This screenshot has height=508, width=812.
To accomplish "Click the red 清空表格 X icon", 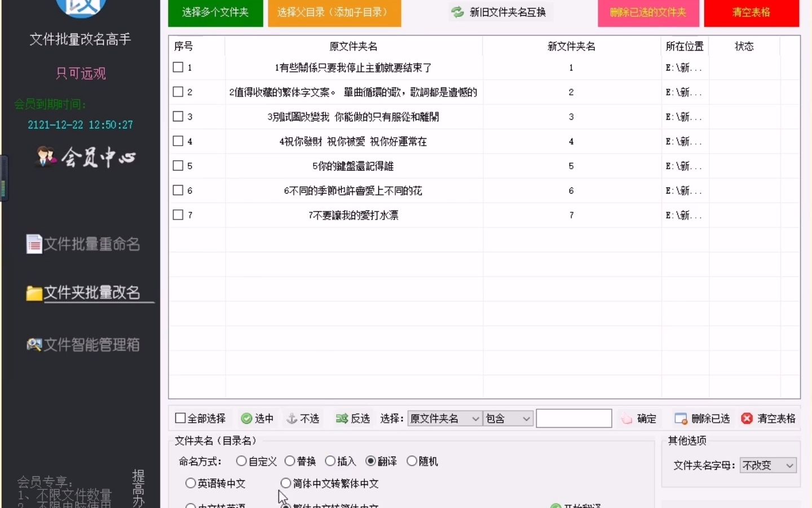I will click(747, 418).
